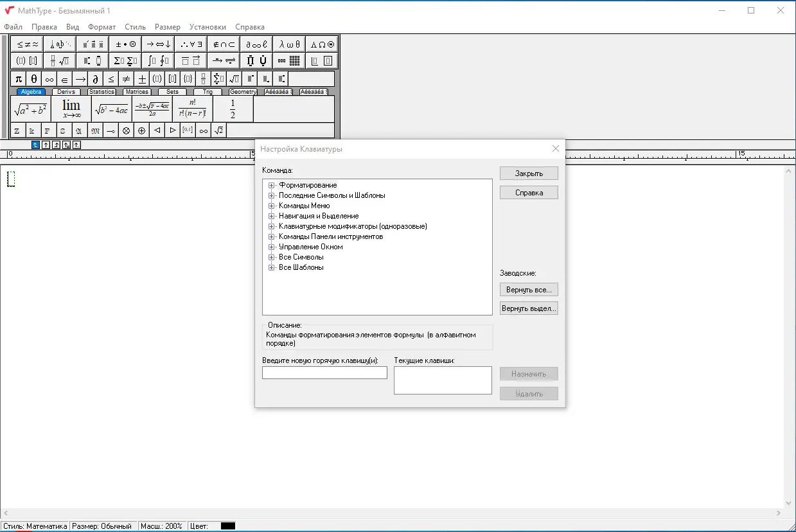Expand Последние Символы и Шаблоны node
Viewport: 796px width, 532px height.
tap(272, 195)
